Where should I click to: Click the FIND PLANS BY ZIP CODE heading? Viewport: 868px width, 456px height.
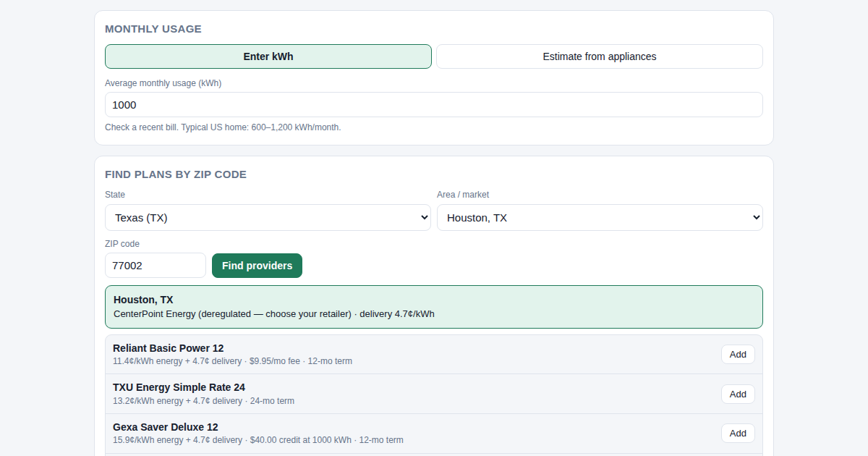point(176,174)
